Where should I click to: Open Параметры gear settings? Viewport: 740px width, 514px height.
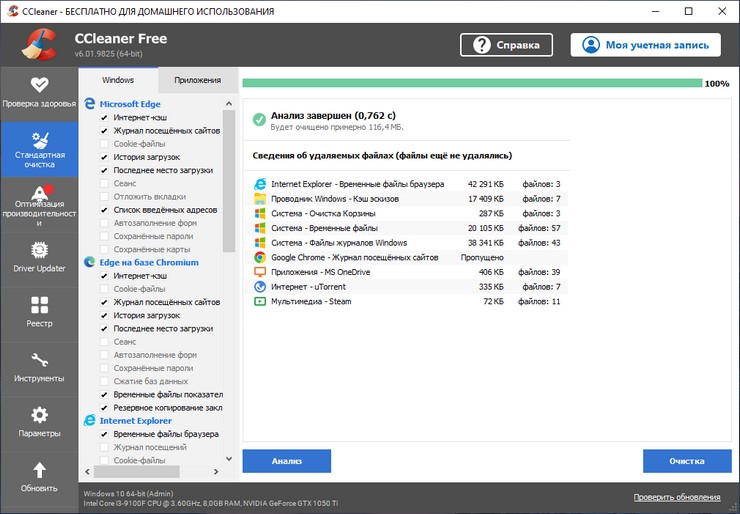(39, 424)
